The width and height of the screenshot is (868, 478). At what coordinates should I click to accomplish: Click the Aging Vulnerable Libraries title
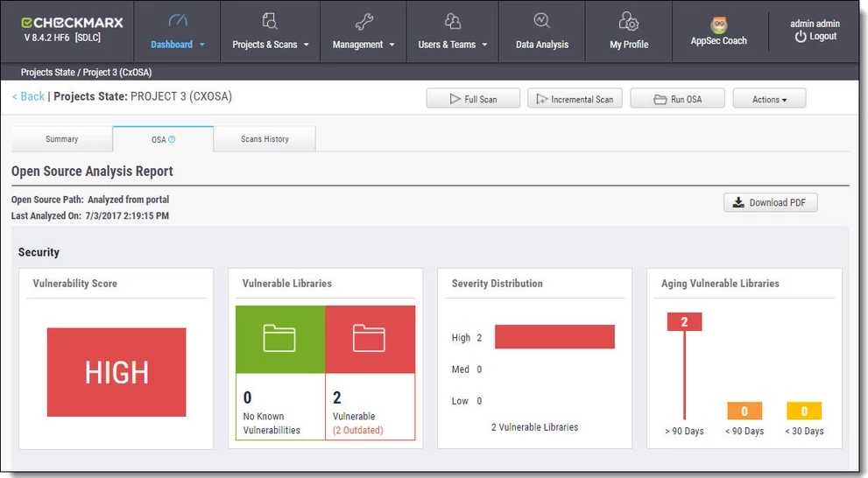pyautogui.click(x=720, y=284)
